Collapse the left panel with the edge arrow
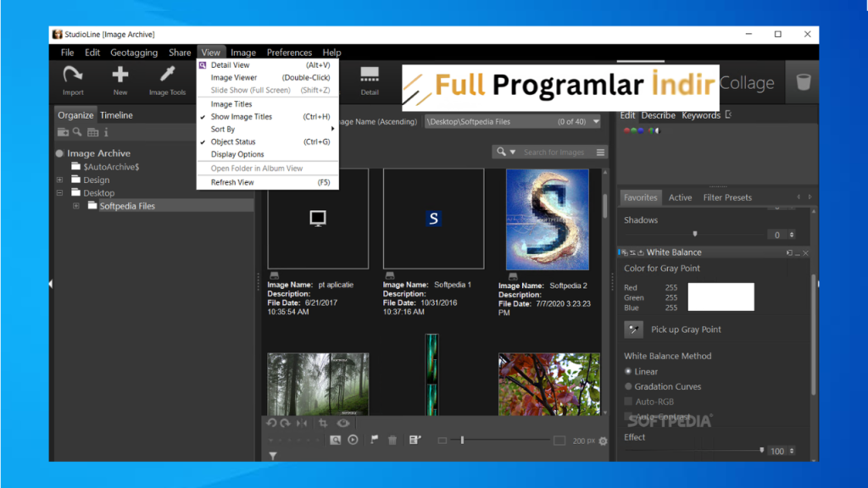The height and width of the screenshot is (488, 868). point(51,284)
